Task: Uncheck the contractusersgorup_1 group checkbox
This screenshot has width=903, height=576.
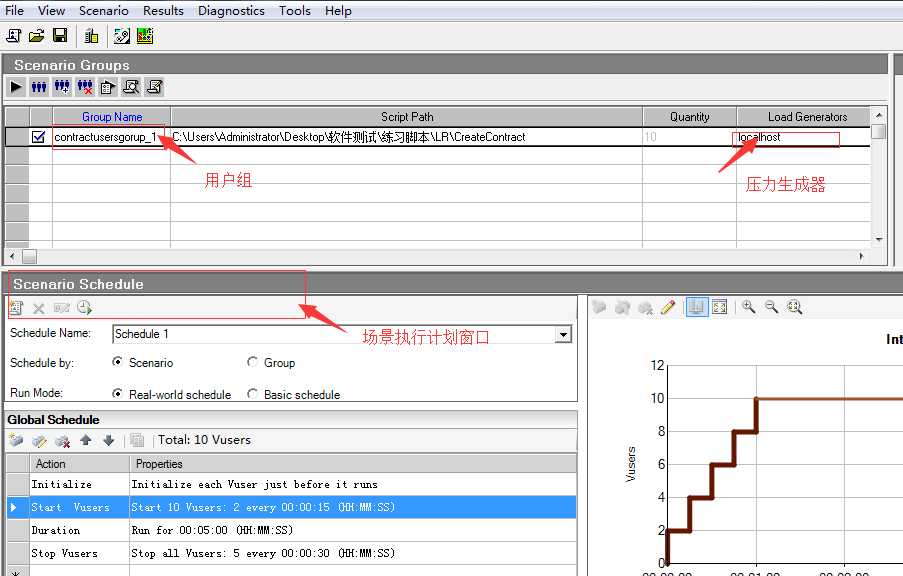Action: pos(39,137)
